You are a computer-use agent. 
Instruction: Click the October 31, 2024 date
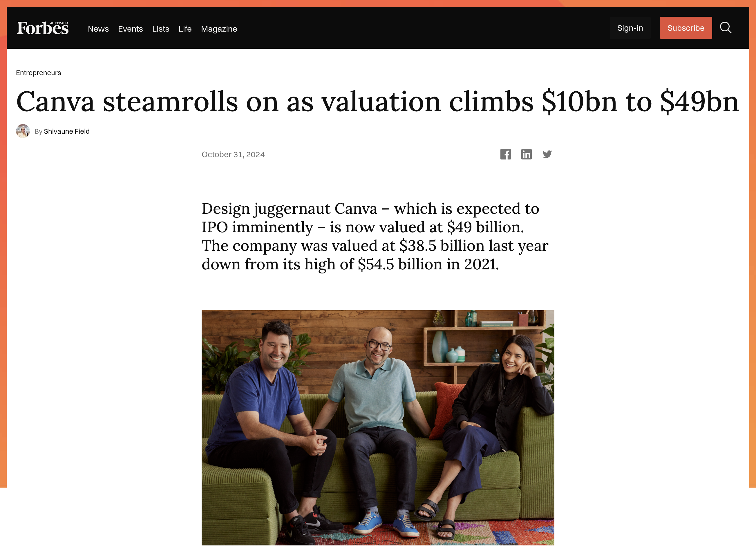tap(233, 155)
